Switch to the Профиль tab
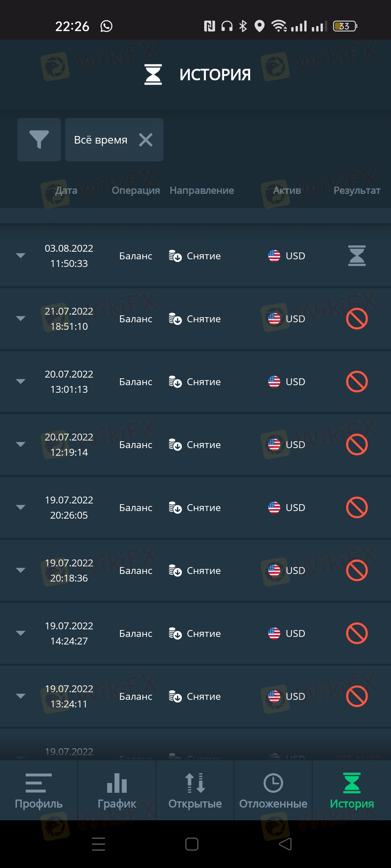Image resolution: width=391 pixels, height=868 pixels. point(39,791)
